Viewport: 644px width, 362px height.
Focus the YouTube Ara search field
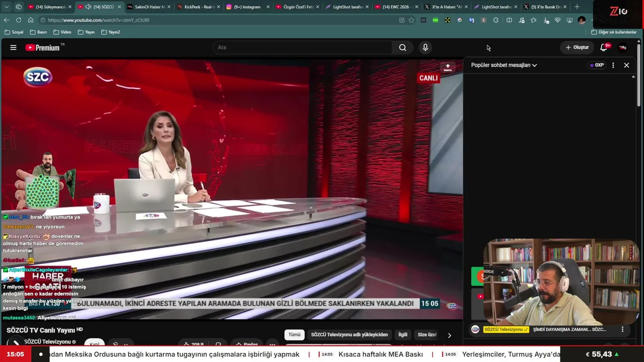coord(302,47)
